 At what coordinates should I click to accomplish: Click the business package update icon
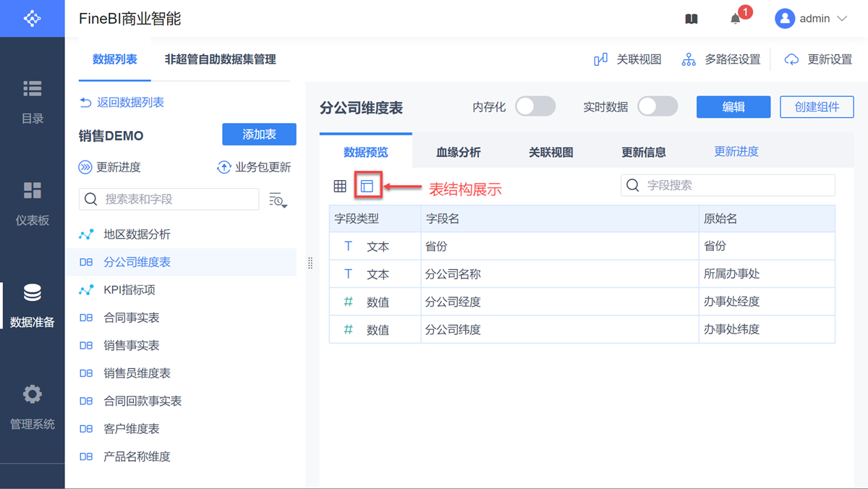tap(224, 168)
